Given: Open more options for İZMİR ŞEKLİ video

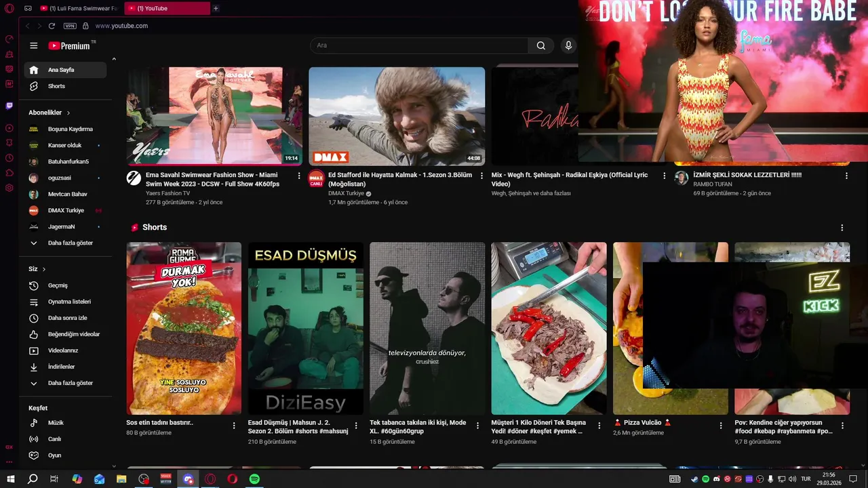Looking at the screenshot, I should point(846,176).
